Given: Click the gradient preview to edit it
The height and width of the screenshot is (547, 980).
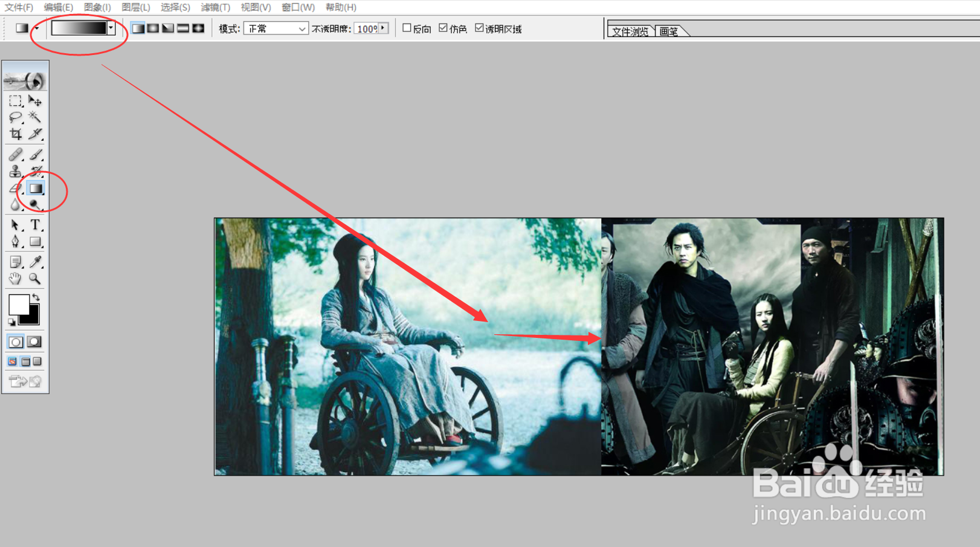Looking at the screenshot, I should (79, 28).
